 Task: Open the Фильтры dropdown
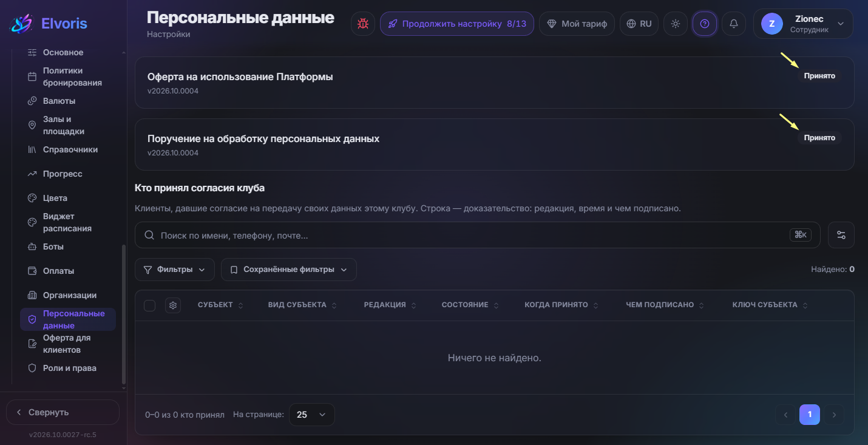[175, 270]
